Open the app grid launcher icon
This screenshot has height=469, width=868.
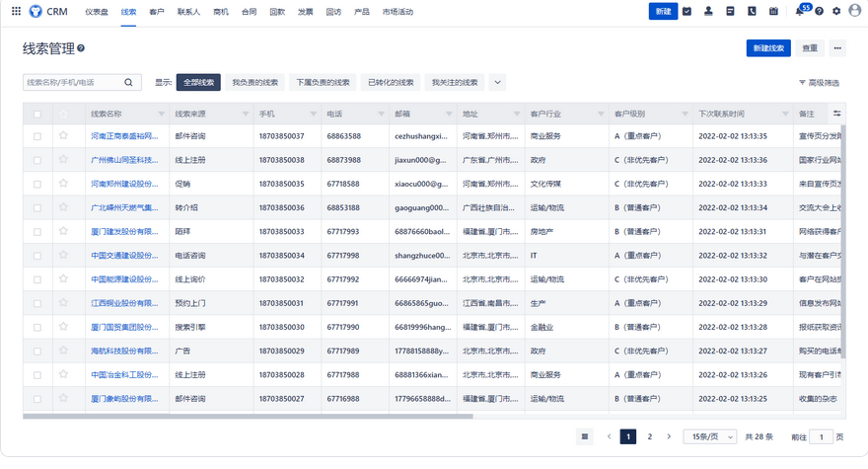click(x=16, y=12)
